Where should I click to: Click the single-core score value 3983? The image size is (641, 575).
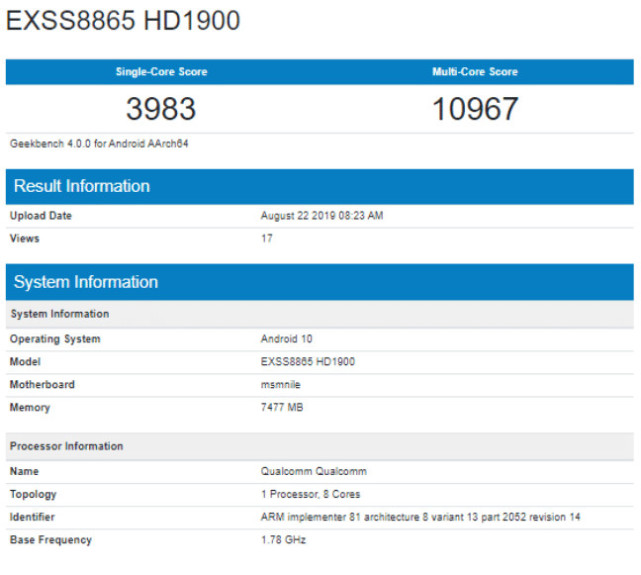coord(161,109)
